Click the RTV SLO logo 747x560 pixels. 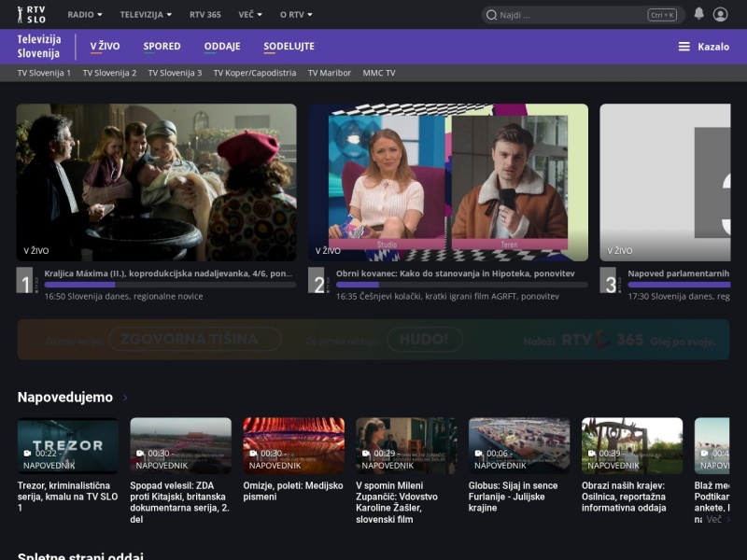32,15
